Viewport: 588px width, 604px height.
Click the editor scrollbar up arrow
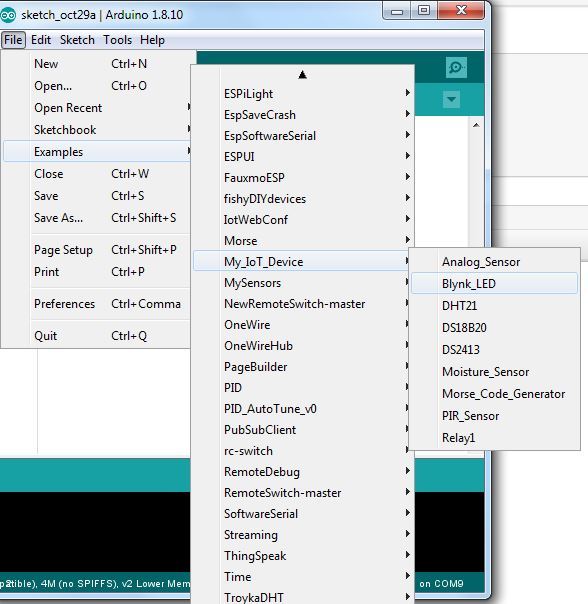[476, 125]
